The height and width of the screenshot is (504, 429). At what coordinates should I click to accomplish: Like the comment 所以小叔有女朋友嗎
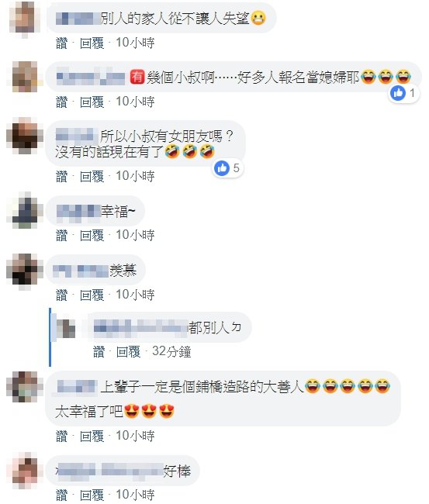click(x=61, y=177)
